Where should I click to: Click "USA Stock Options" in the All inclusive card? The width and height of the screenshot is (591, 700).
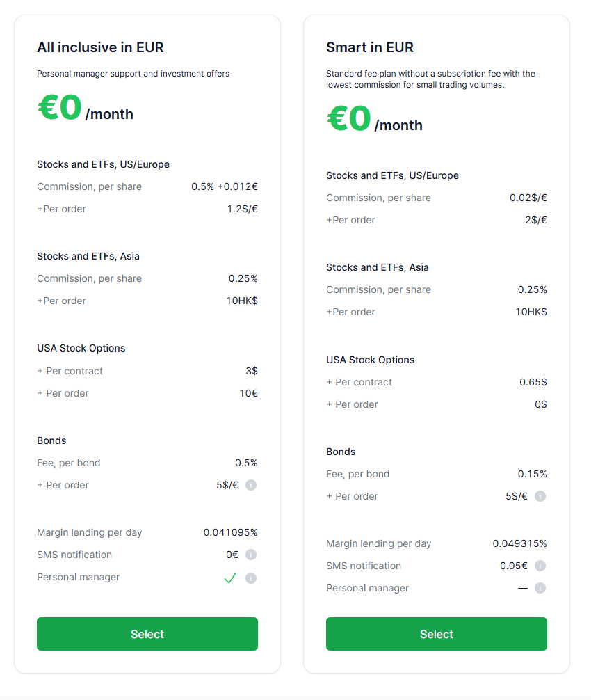pos(81,348)
